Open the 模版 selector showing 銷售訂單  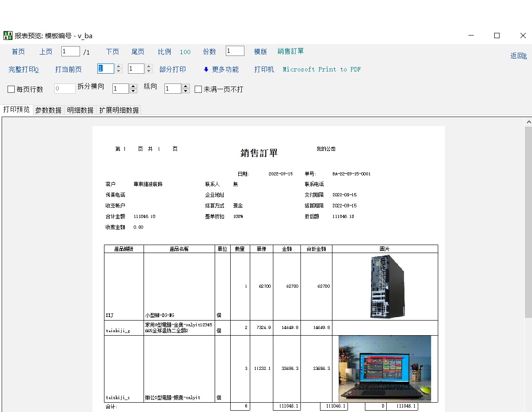pos(291,51)
